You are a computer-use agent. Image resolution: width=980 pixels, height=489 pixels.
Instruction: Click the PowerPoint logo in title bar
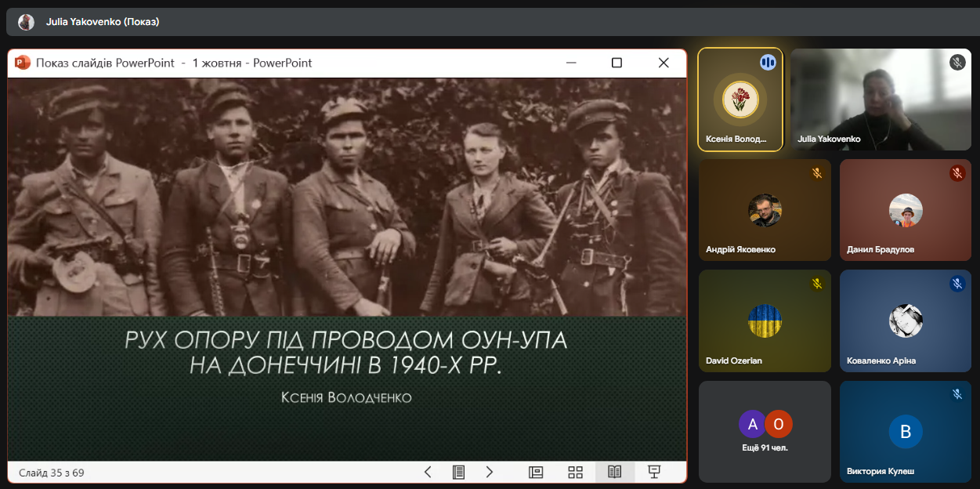click(23, 63)
